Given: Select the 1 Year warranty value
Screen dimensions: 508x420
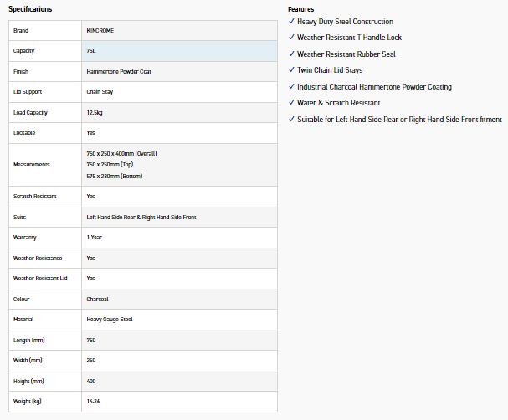Looking at the screenshot, I should pyautogui.click(x=95, y=238).
